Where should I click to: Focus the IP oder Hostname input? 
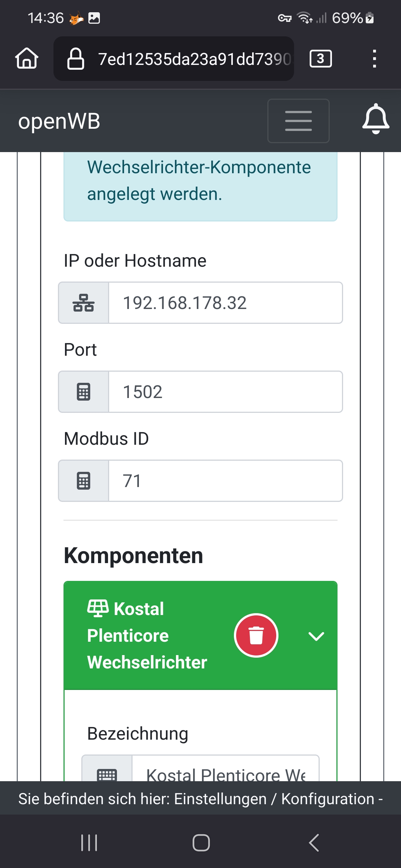[225, 303]
